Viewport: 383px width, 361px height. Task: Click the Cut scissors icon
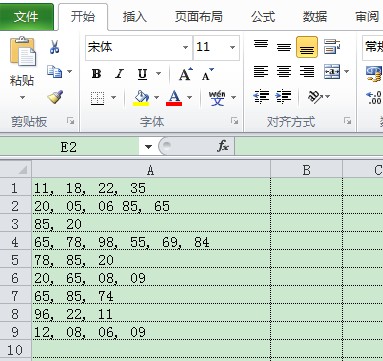[54, 47]
